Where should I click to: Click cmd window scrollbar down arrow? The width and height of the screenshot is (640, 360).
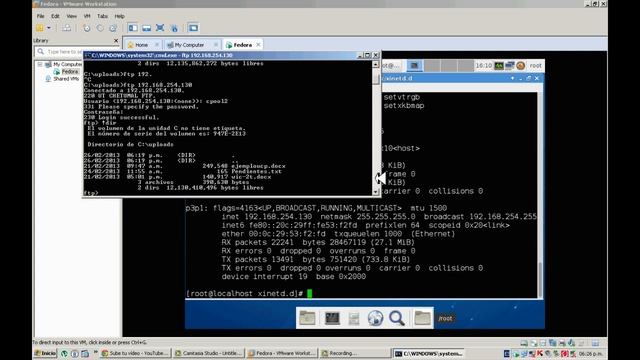(x=376, y=191)
